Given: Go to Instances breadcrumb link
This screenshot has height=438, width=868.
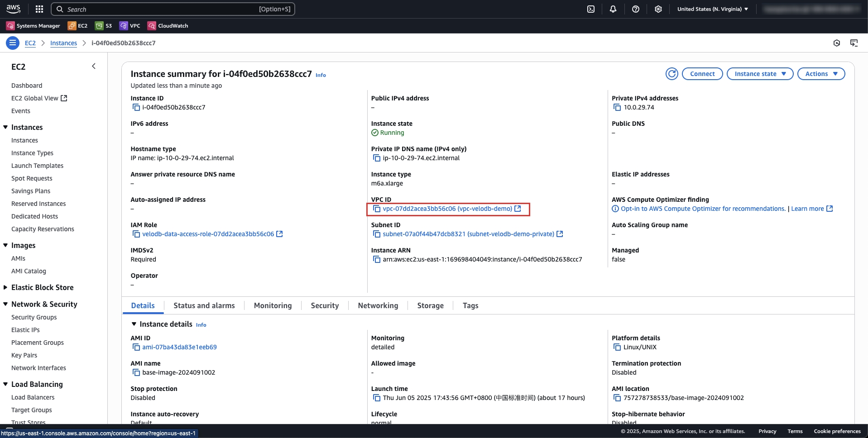Looking at the screenshot, I should 64,43.
